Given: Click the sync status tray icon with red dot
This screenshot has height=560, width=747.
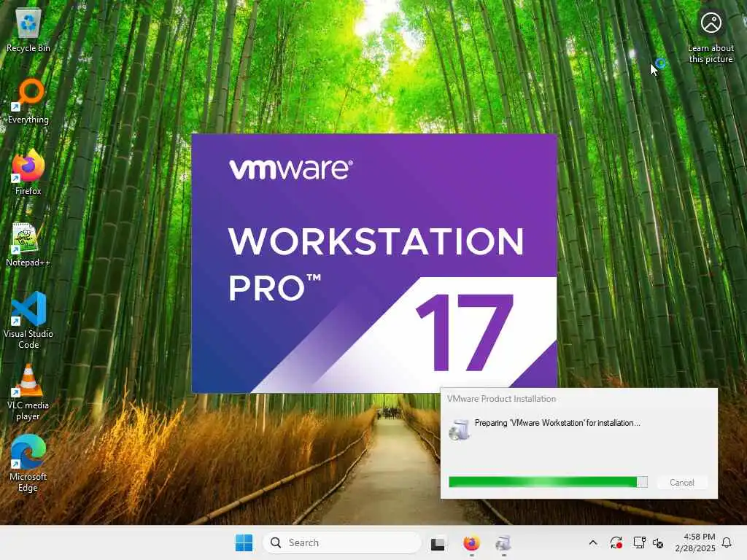Looking at the screenshot, I should (616, 542).
